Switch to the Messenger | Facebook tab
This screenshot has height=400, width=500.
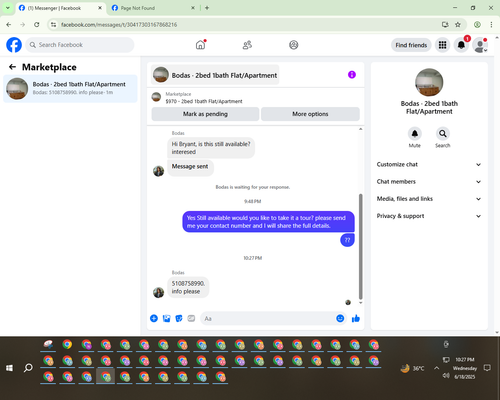60,8
